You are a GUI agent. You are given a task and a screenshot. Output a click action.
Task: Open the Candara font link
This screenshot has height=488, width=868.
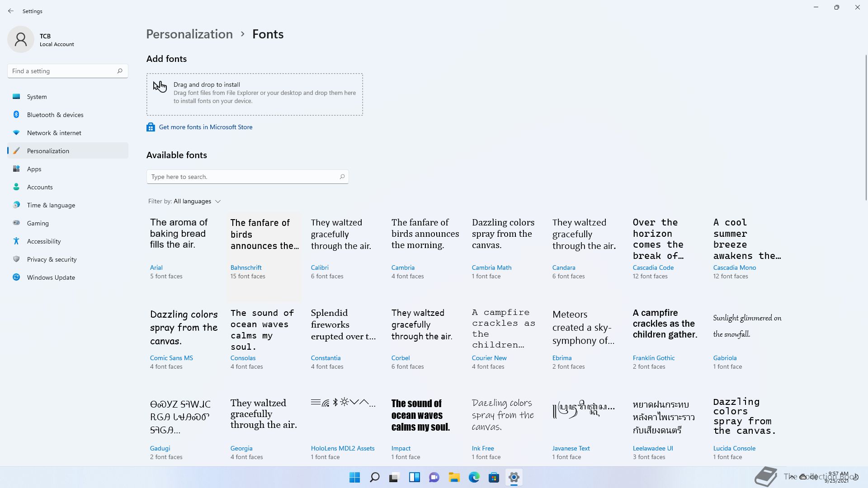(564, 267)
